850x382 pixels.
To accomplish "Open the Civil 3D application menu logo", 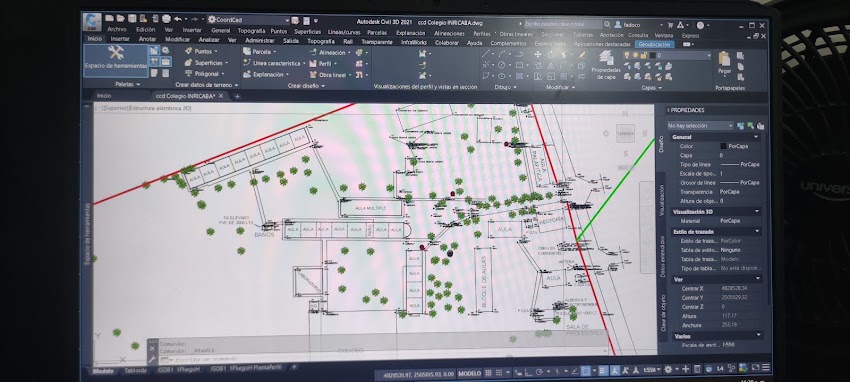I will pyautogui.click(x=92, y=22).
